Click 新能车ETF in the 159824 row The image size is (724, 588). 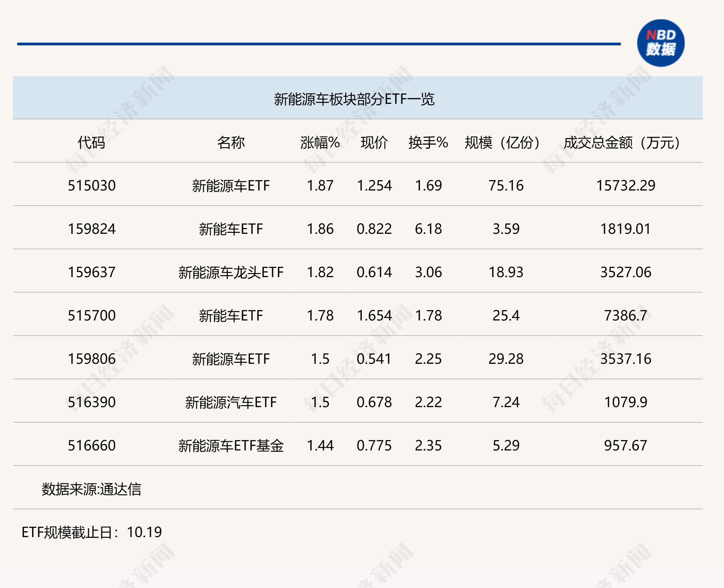coord(231,229)
